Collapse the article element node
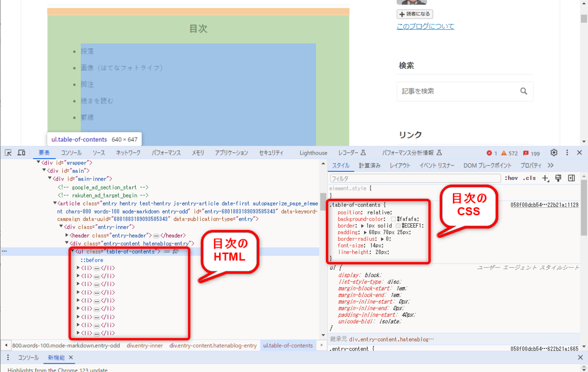The height and width of the screenshot is (372, 588). 55,203
